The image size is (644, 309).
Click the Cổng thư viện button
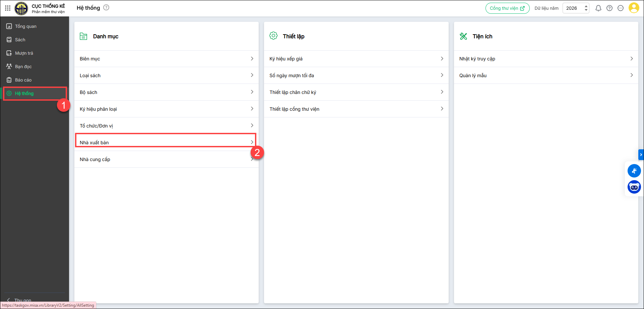[507, 8]
